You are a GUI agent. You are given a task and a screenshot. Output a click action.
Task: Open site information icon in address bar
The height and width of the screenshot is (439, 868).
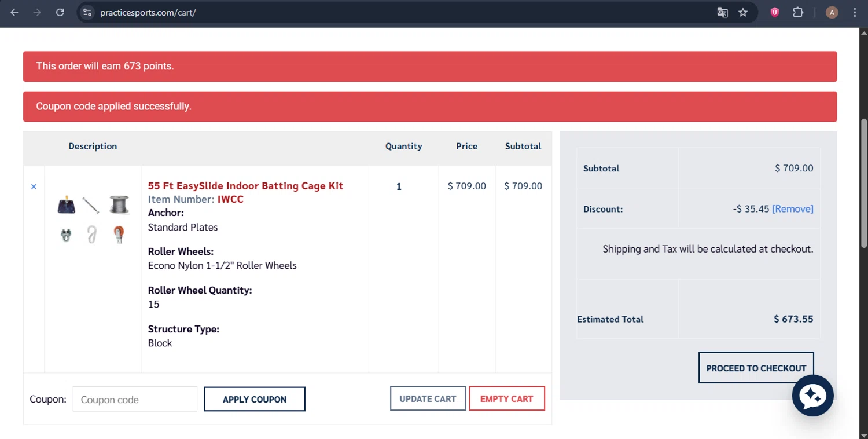pos(87,12)
